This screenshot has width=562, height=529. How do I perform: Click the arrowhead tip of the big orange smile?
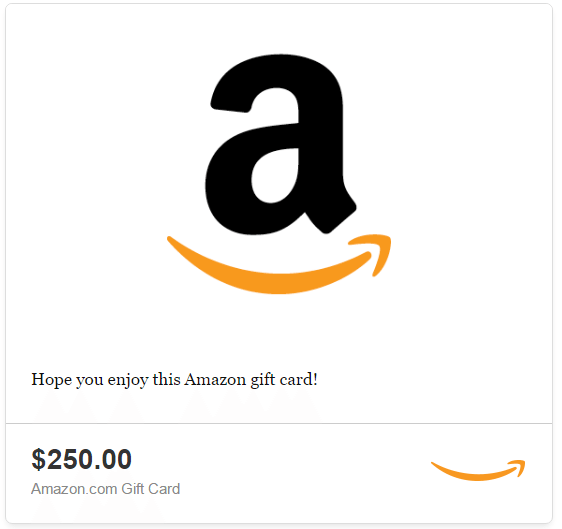click(375, 251)
